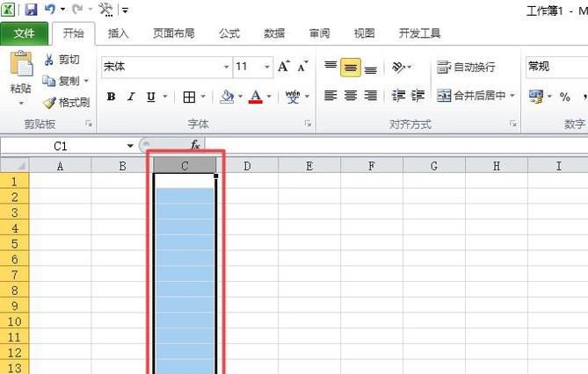Switch to the 数据 data tab
The image size is (588, 374).
(274, 33)
